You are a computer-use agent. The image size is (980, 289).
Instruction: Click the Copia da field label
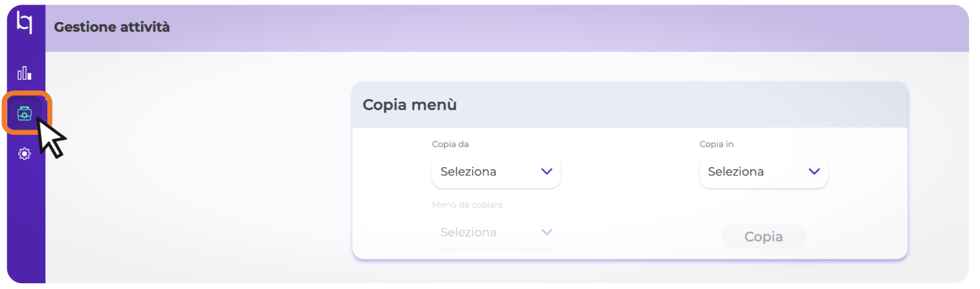click(451, 144)
